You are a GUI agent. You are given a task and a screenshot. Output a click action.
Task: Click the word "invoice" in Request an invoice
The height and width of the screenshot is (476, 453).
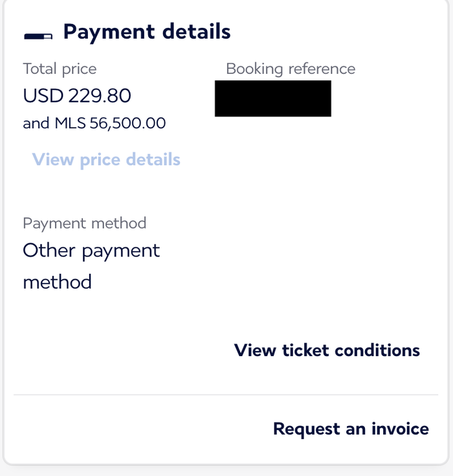coord(400,429)
